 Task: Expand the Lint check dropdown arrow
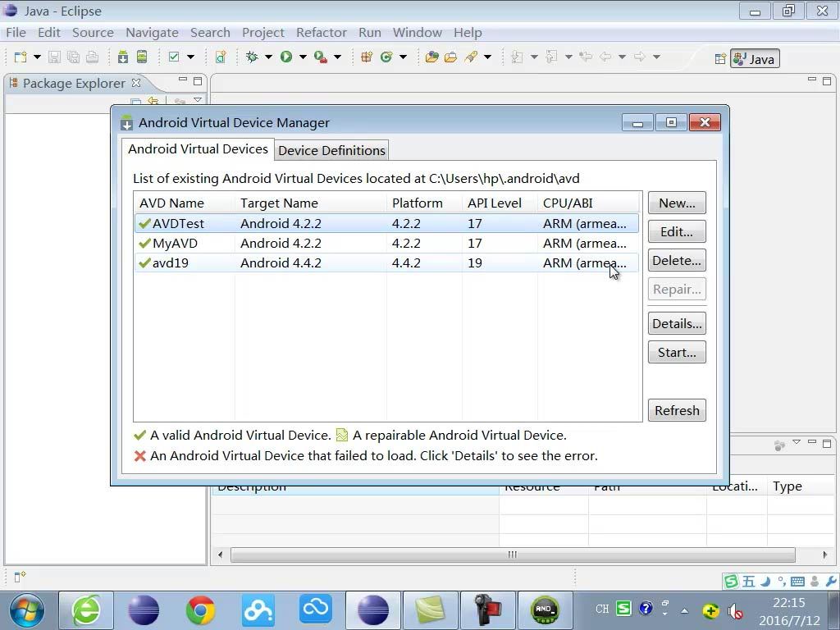(x=190, y=57)
